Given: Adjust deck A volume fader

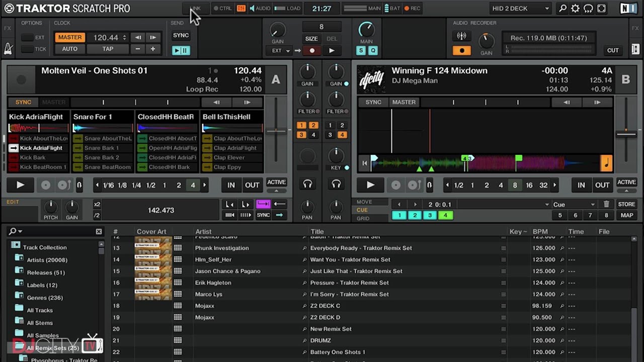Looking at the screenshot, I should click(275, 131).
